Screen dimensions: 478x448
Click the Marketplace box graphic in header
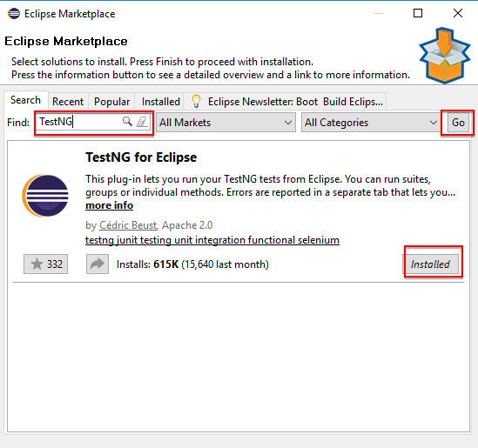pyautogui.click(x=445, y=56)
